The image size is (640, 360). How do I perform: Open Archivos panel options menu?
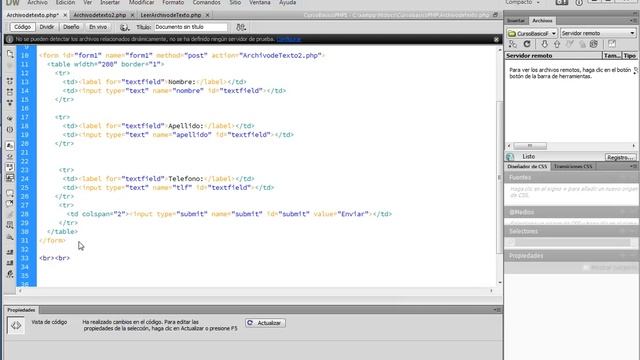point(633,20)
